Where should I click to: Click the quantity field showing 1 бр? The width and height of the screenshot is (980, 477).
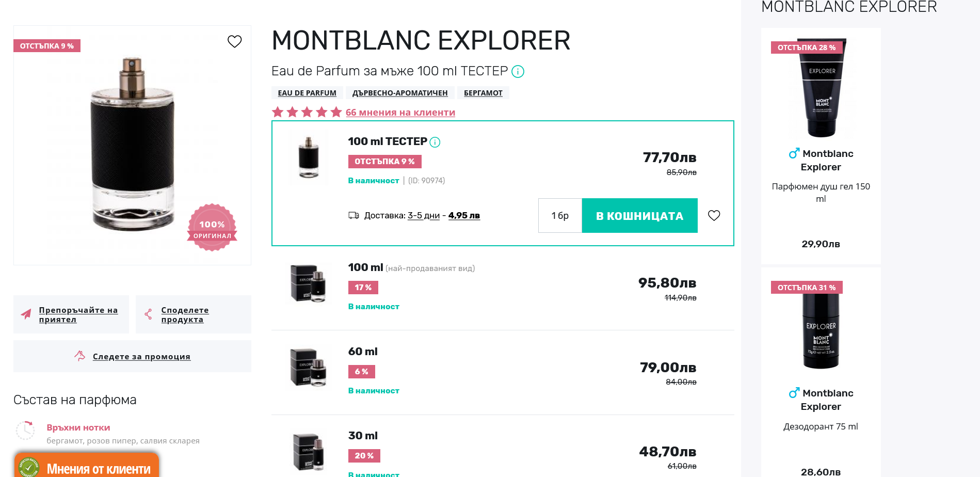coord(560,216)
